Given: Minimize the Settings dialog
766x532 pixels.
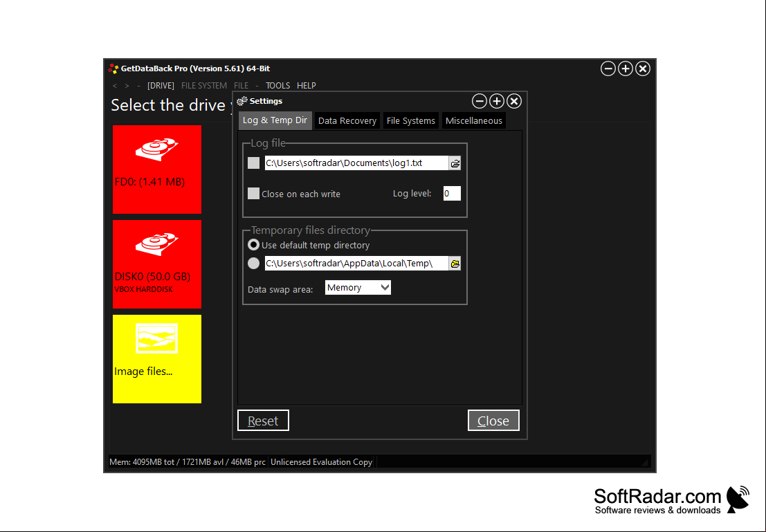Looking at the screenshot, I should click(x=480, y=101).
